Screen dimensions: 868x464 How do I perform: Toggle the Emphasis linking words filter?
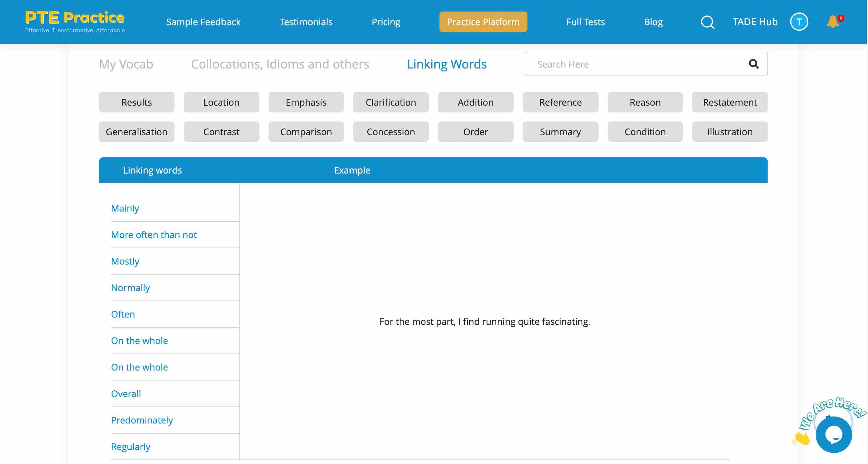[306, 102]
